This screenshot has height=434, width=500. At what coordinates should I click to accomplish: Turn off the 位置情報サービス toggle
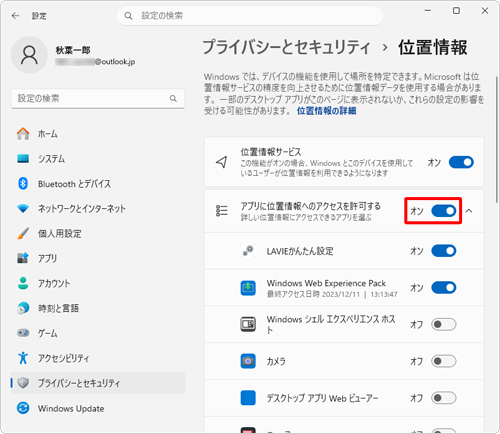pyautogui.click(x=461, y=162)
